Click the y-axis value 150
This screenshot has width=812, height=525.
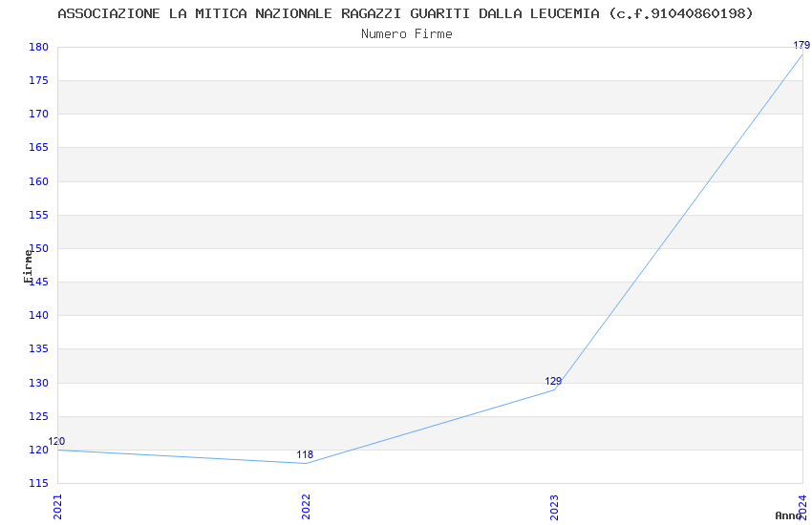(x=38, y=248)
